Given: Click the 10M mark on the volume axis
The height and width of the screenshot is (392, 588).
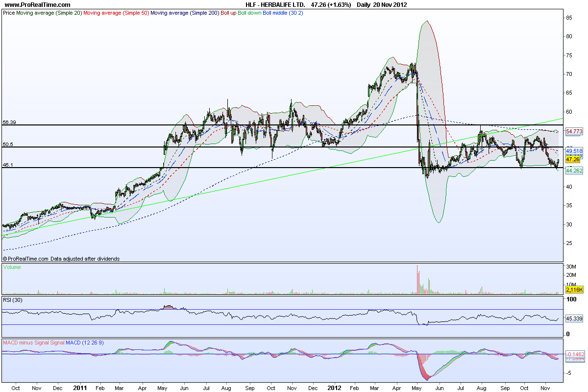Looking at the screenshot, I should coord(570,284).
